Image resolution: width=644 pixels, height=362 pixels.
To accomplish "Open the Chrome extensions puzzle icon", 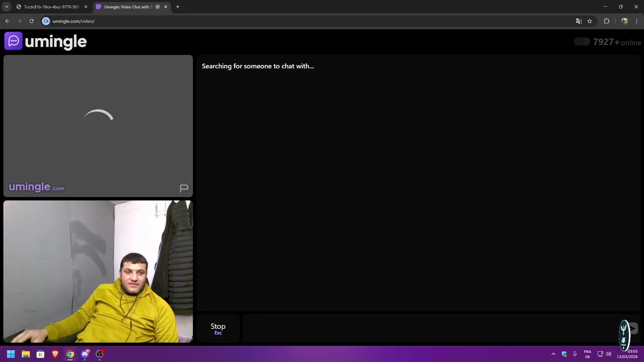I will 606,21.
